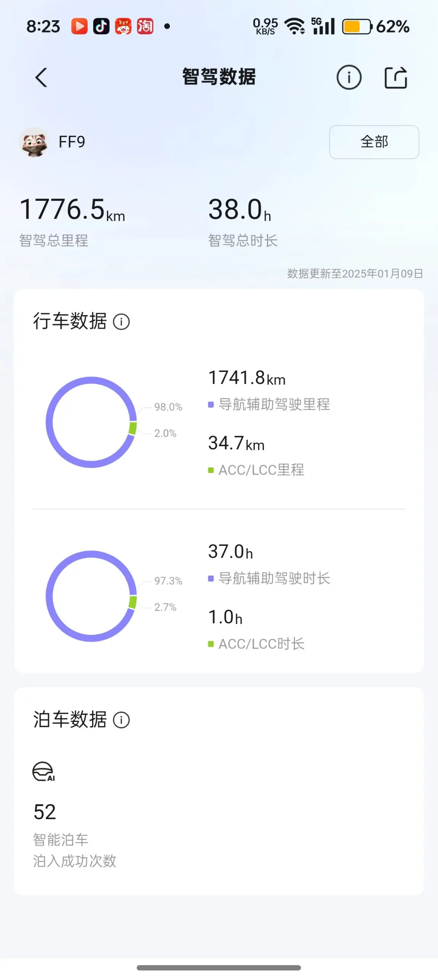Tap the TikTok notification icon

tap(101, 26)
